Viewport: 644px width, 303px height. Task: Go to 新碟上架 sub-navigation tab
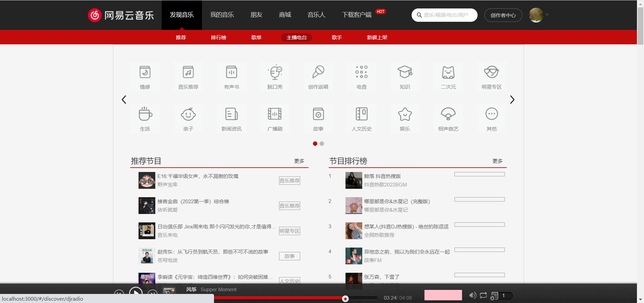377,37
